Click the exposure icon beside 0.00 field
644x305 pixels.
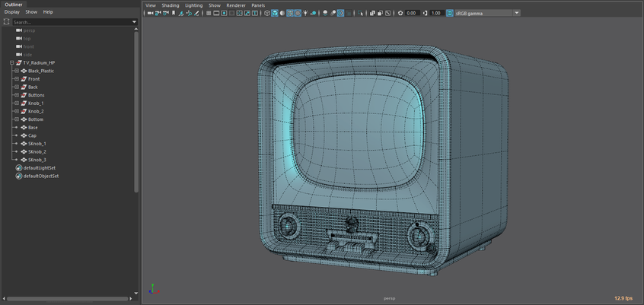401,13
